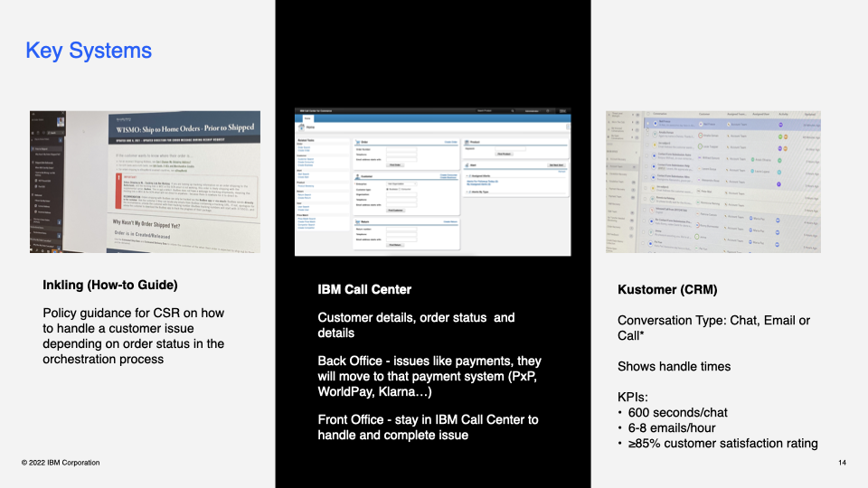Screen dimensions: 868x488
Task: Click 'Conversation Type: Chat, Email or Call*' text
Action: pyautogui.click(x=713, y=327)
